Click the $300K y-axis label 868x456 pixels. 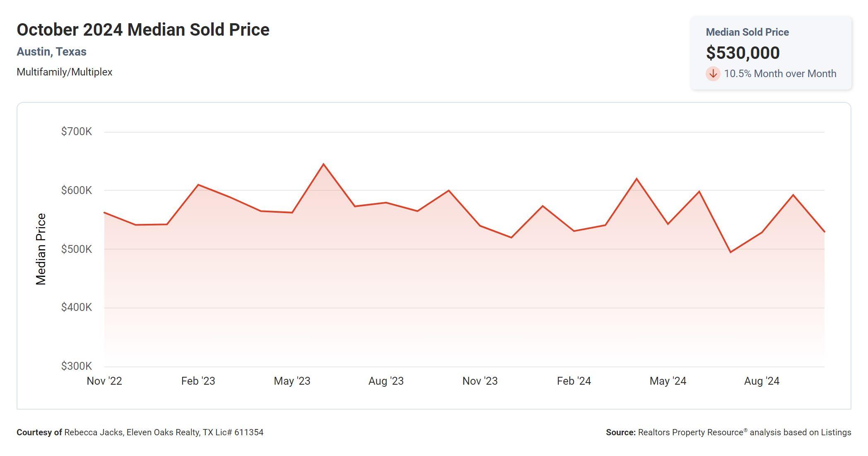tap(76, 366)
